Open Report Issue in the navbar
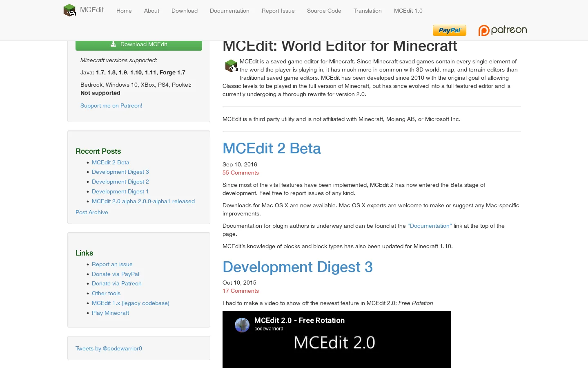Screen dimensions: 588x368 tap(278, 11)
